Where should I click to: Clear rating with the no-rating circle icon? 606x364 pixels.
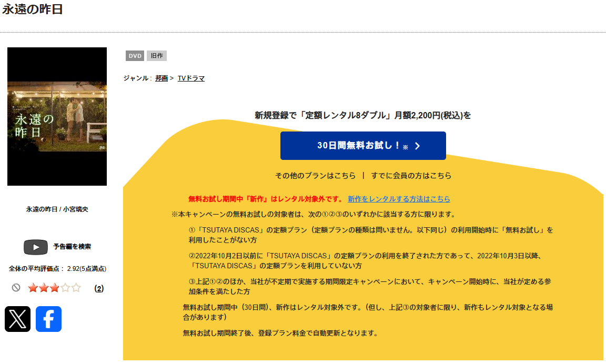[x=16, y=288]
